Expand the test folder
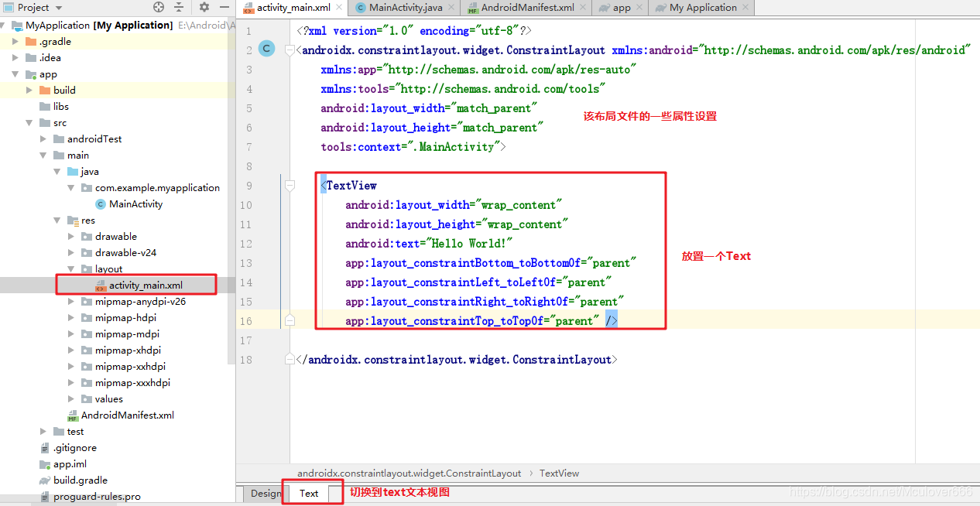 coord(44,432)
